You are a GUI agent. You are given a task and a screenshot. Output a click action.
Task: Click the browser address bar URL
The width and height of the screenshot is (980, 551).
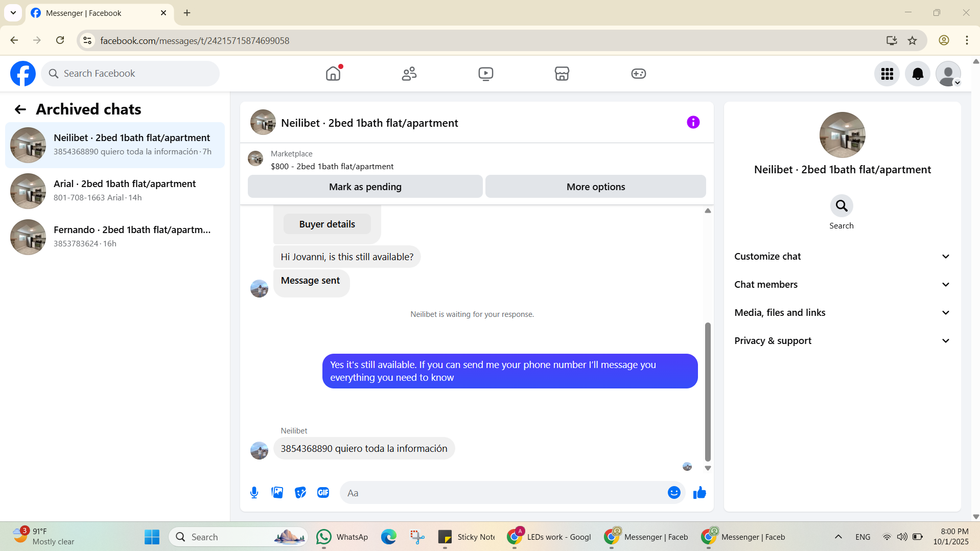tap(195, 40)
